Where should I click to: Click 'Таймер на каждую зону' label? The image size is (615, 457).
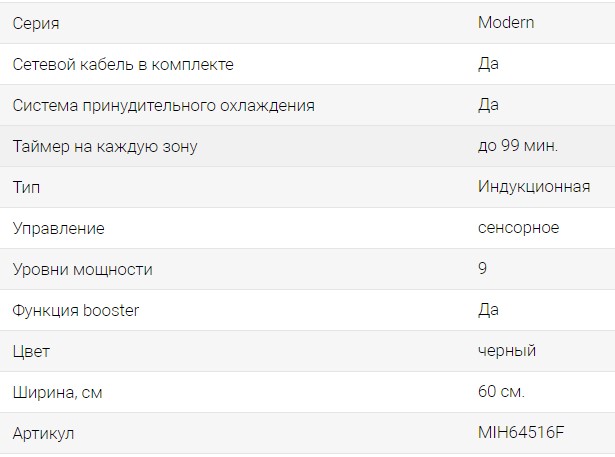pos(105,146)
